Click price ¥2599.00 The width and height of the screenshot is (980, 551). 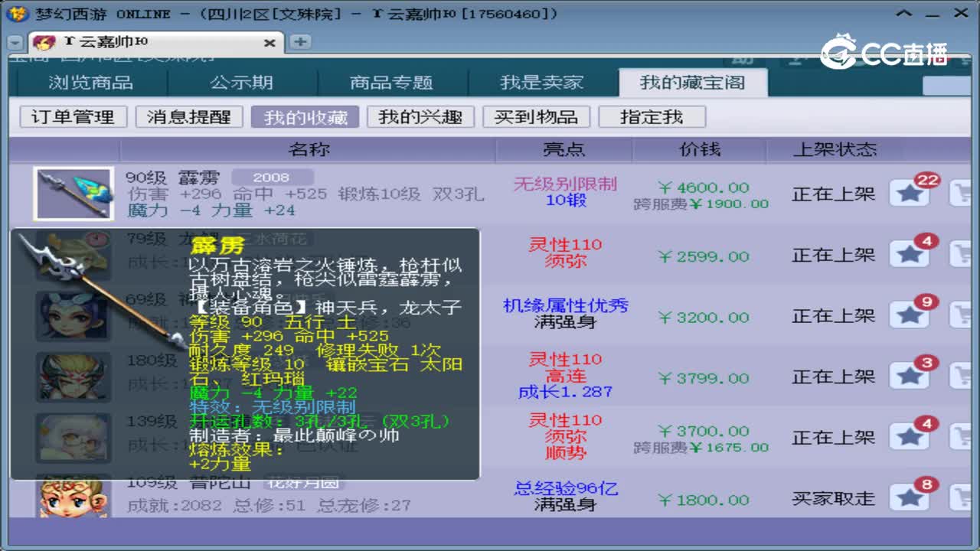(x=703, y=256)
